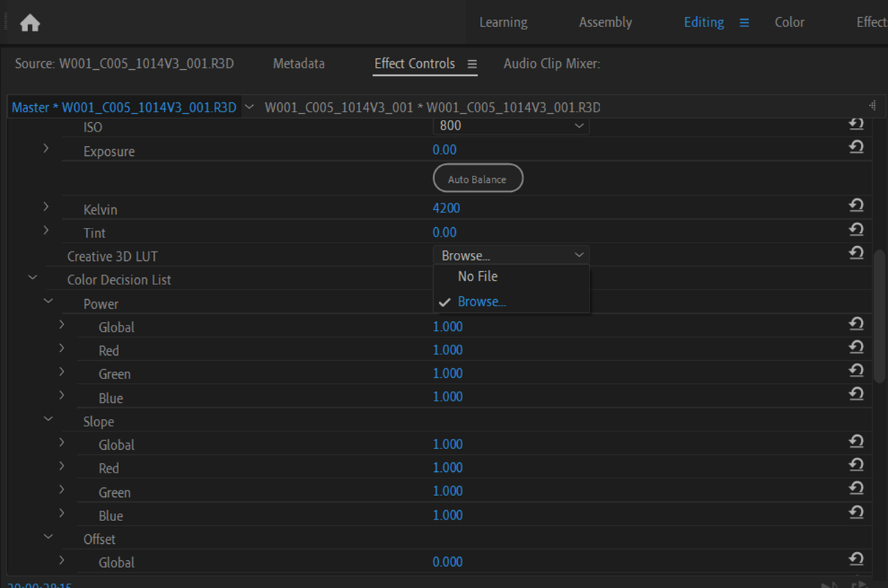Collapse the Color Decision List group
This screenshot has height=588, width=888.
pyautogui.click(x=32, y=278)
